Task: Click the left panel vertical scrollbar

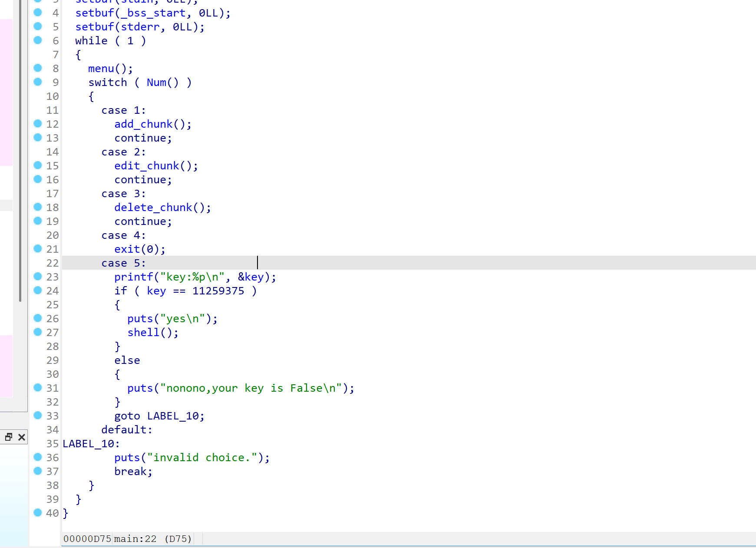Action: point(20,152)
